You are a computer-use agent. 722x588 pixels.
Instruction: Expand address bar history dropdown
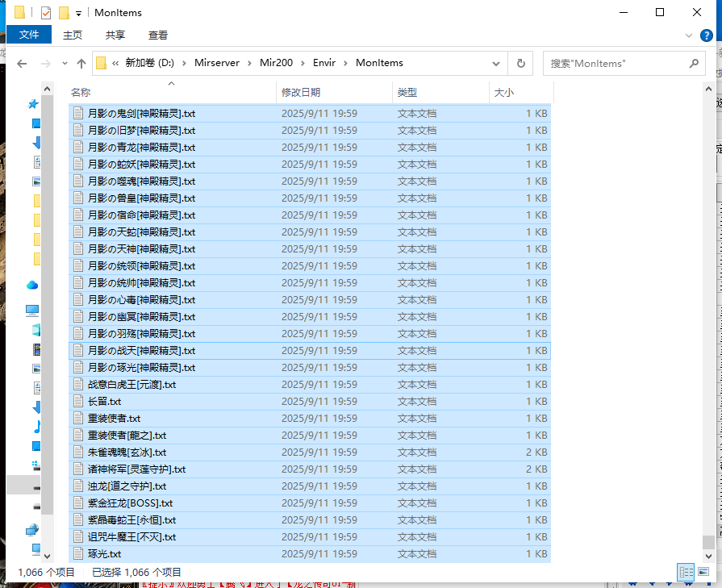[496, 64]
